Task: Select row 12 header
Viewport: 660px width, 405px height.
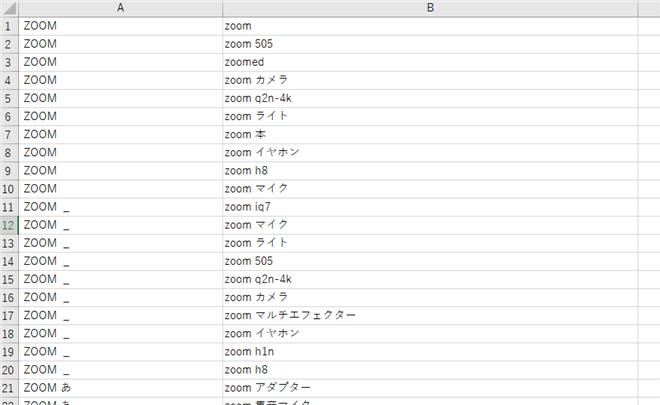Action: [9, 225]
